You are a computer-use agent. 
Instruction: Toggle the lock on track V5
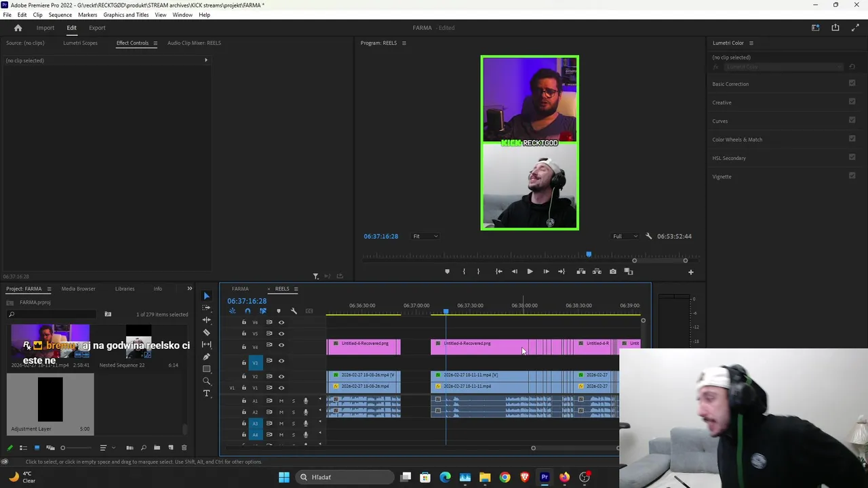pos(244,333)
